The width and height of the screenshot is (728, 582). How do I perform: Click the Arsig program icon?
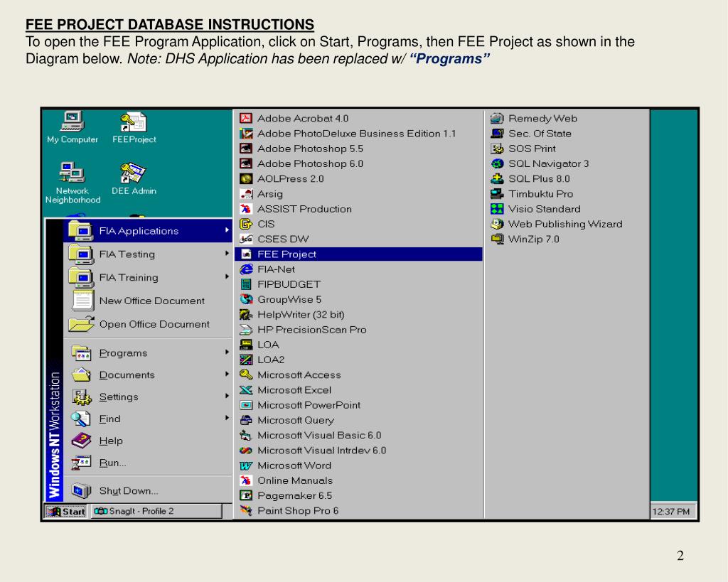coord(245,194)
